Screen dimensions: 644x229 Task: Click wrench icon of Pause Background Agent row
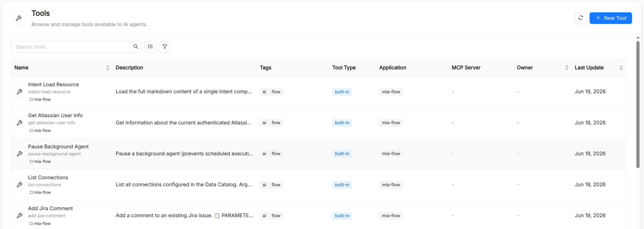tap(20, 154)
